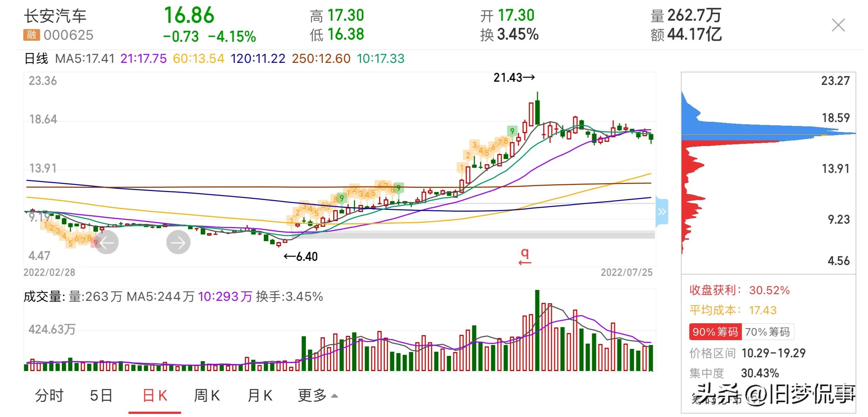Select the 90%筹码 toggle
This screenshot has height=417, width=868.
[715, 332]
